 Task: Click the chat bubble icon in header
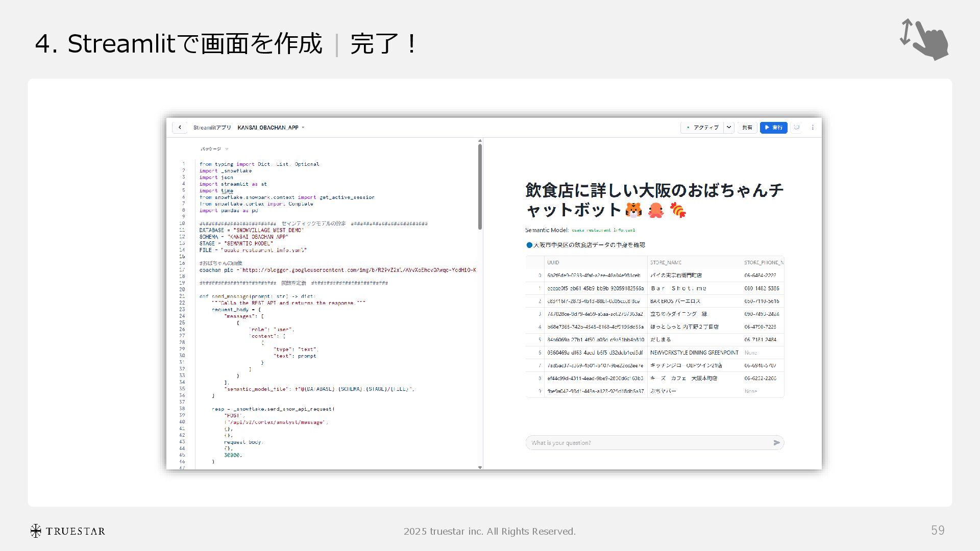(797, 128)
